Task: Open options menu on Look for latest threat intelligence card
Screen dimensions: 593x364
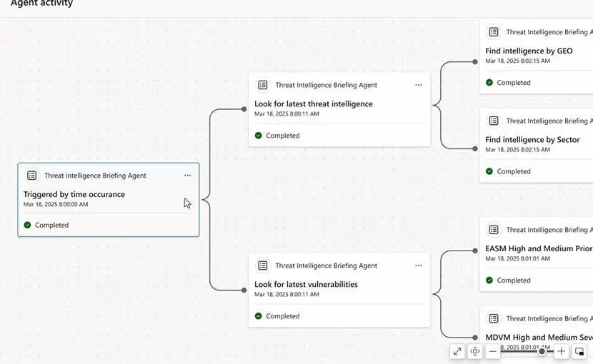Action: (418, 85)
